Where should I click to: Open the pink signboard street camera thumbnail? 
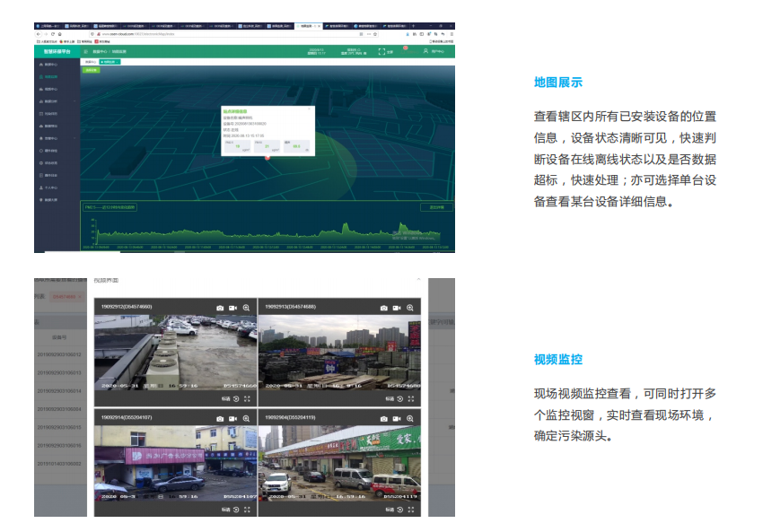pos(175,464)
